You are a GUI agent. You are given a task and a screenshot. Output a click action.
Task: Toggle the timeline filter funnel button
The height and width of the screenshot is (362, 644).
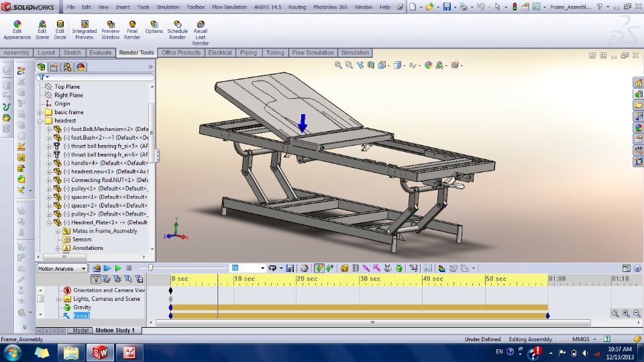96,279
